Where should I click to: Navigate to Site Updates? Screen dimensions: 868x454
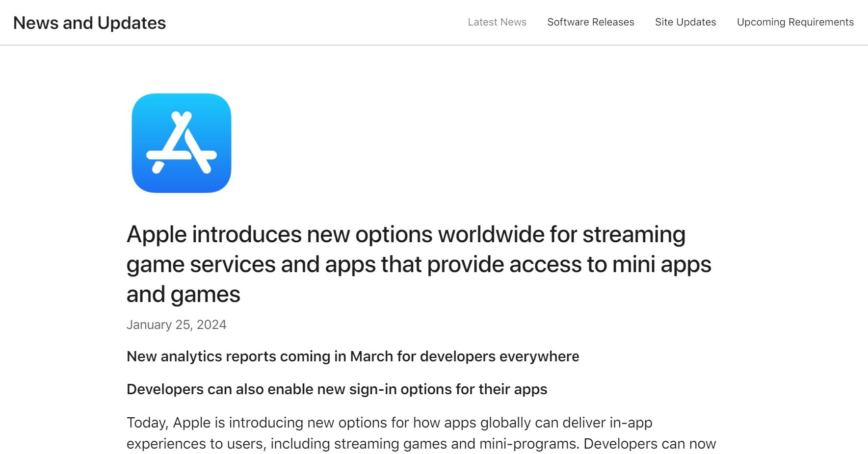(685, 22)
